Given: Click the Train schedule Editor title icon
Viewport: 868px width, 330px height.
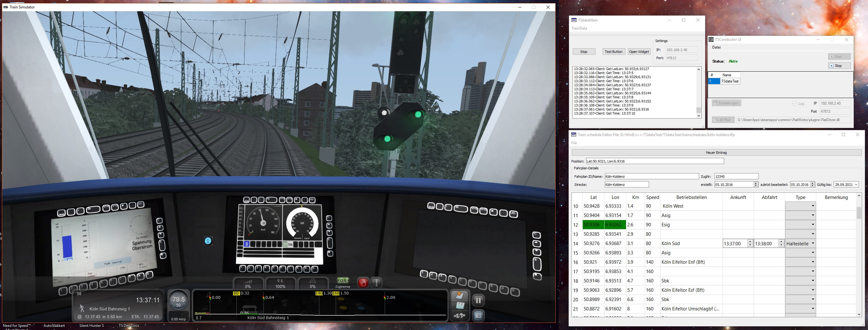Looking at the screenshot, I should [573, 135].
